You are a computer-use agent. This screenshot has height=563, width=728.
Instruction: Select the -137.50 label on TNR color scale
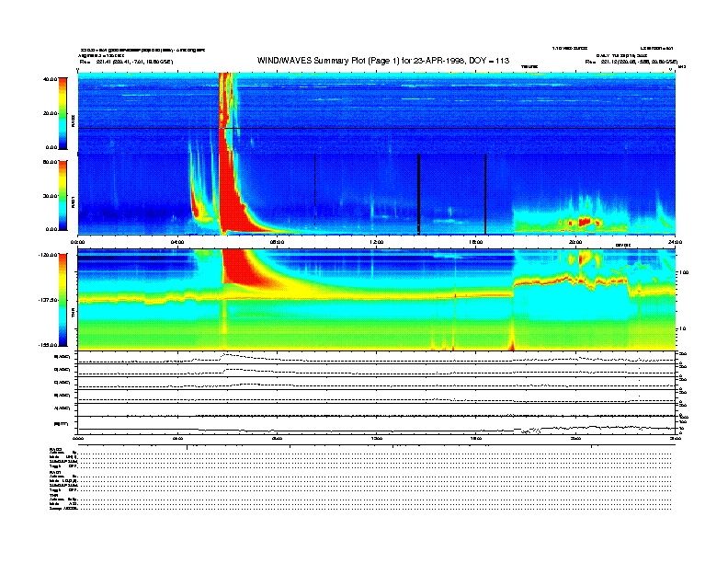click(48, 300)
